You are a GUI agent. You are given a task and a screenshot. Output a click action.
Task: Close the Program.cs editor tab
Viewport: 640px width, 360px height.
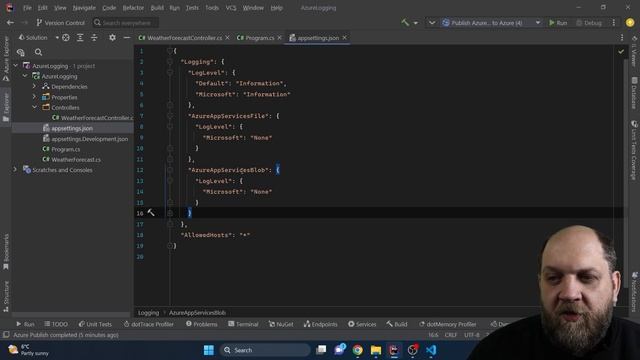tap(280, 38)
